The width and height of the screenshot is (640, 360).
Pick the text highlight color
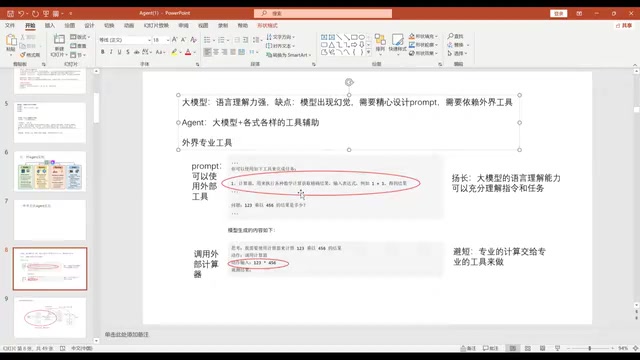(x=174, y=52)
